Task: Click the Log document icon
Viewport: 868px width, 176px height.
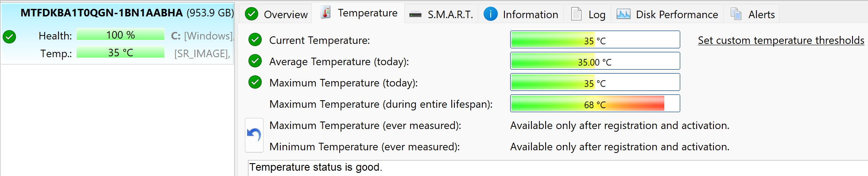Action: coord(576,14)
